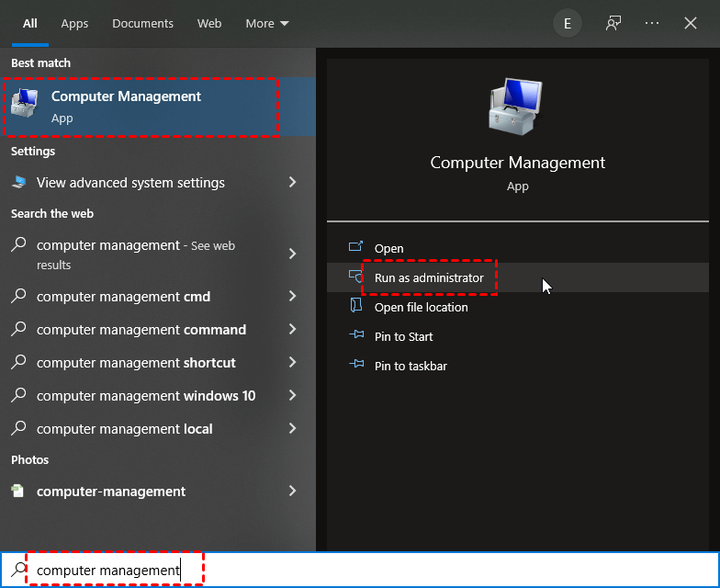Switch to the Web tab
Viewport: 720px width, 588px height.
[209, 24]
